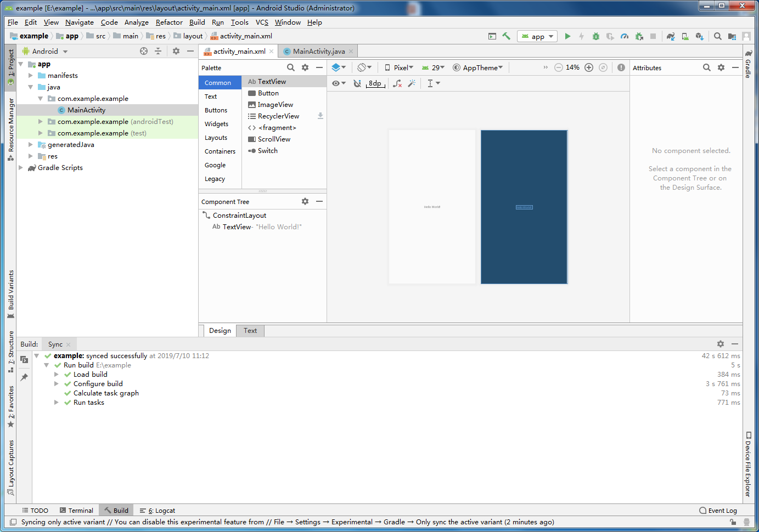759x532 pixels.
Task: Click the Make Project hammer icon
Action: point(507,36)
